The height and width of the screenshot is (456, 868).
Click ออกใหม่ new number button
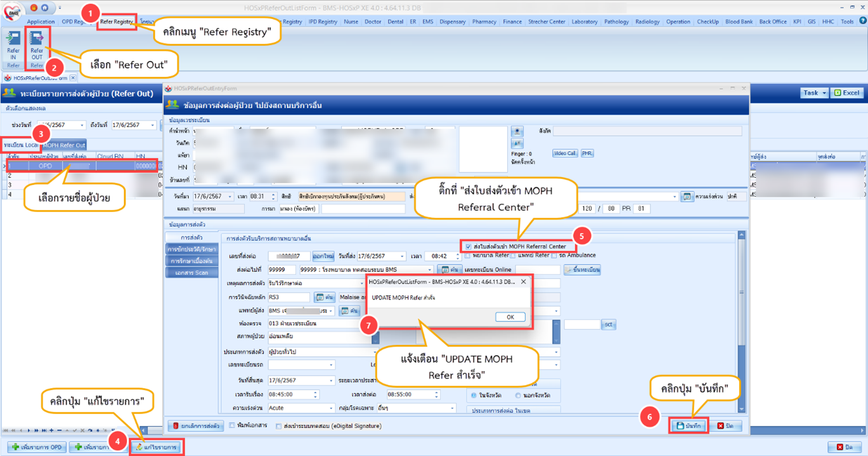pos(323,256)
